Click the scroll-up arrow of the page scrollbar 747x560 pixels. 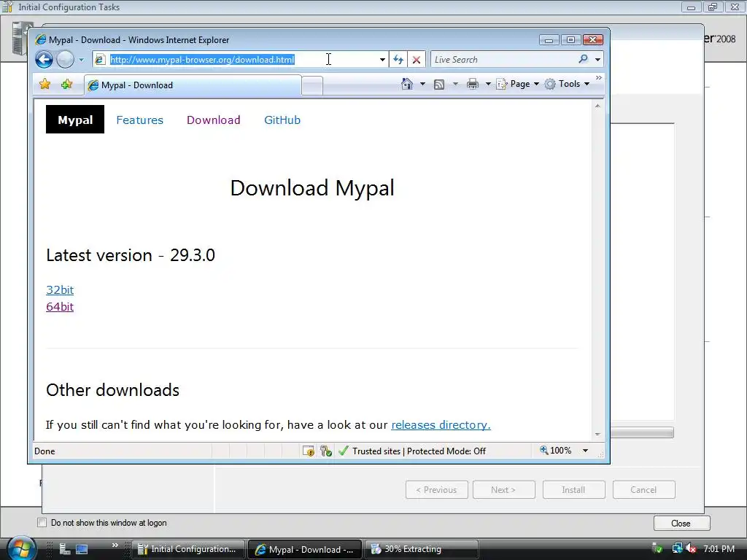point(597,106)
